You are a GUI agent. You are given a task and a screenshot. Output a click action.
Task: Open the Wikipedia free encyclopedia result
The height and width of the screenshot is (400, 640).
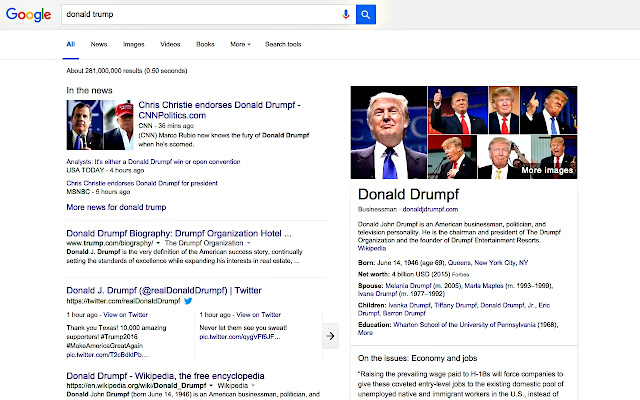pyautogui.click(x=165, y=376)
